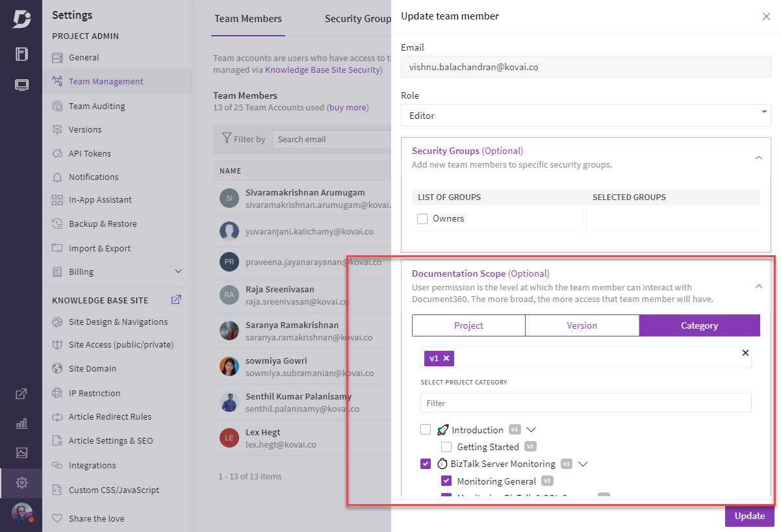
Task: Click the settings gear icon in left rail
Action: click(x=21, y=483)
